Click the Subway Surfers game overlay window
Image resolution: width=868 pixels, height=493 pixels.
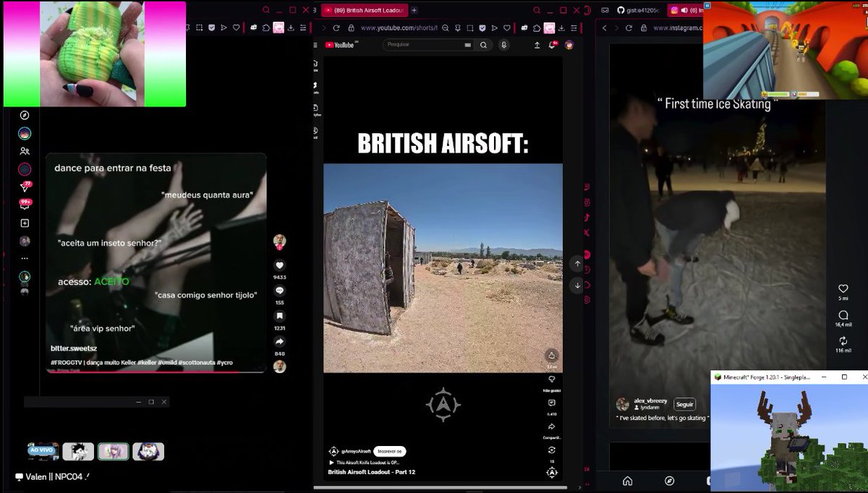click(x=786, y=50)
